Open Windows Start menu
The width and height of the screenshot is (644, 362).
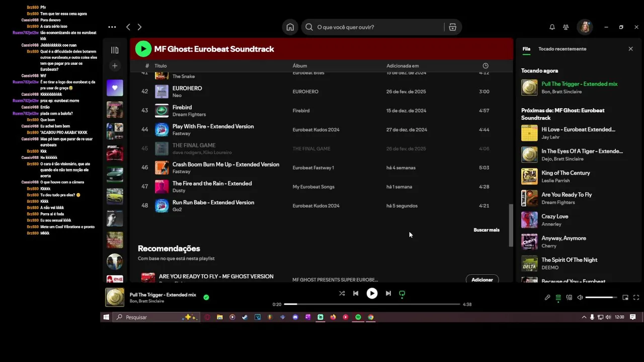(106, 317)
